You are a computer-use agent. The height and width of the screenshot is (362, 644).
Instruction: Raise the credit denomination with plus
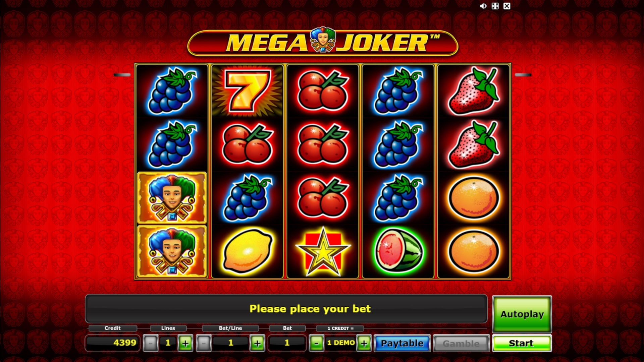(x=364, y=343)
